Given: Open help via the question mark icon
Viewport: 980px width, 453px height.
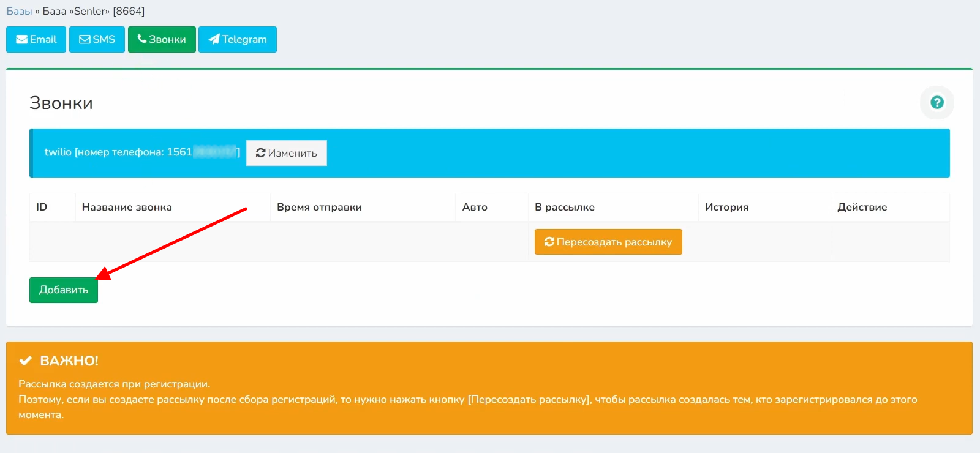Looking at the screenshot, I should pos(937,103).
